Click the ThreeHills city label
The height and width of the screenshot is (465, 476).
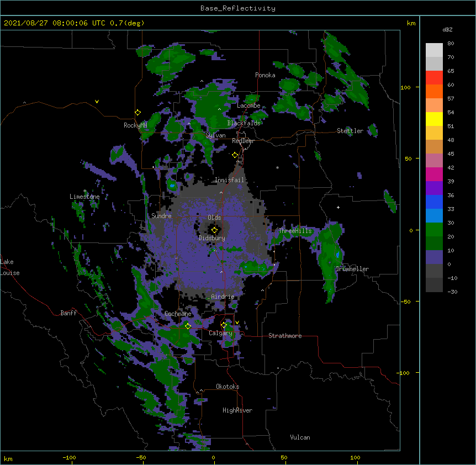[x=295, y=231]
